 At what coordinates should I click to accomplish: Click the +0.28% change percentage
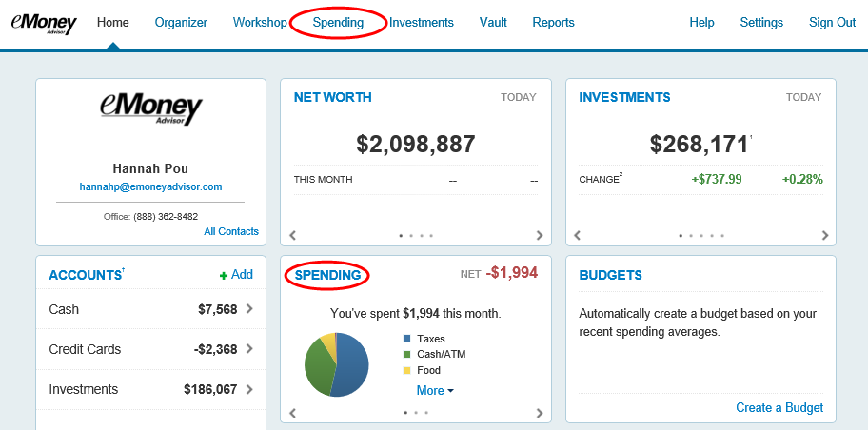pos(802,179)
